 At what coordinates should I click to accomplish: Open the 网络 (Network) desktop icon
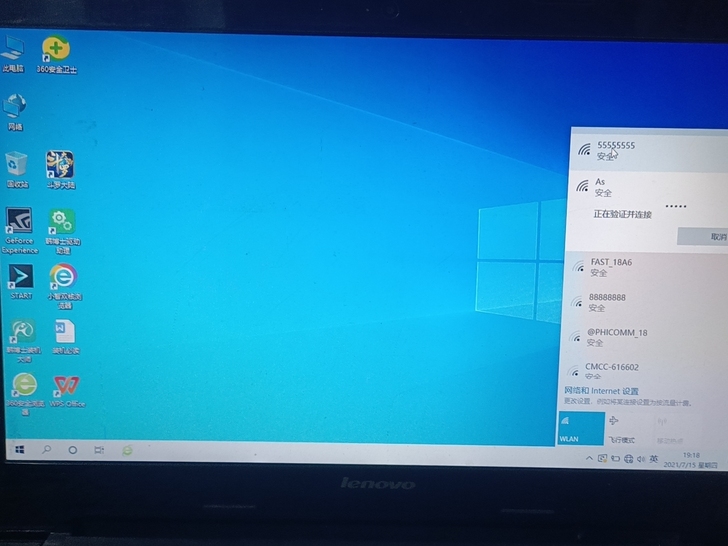(15, 112)
